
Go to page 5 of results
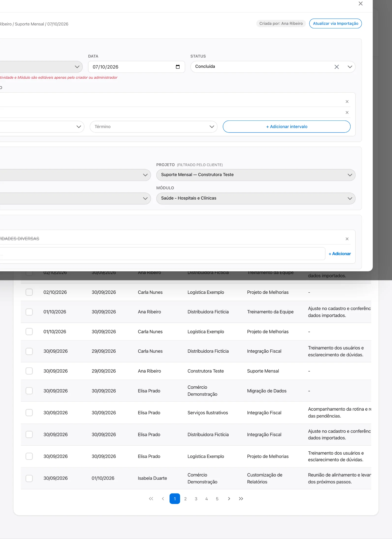coord(217,499)
